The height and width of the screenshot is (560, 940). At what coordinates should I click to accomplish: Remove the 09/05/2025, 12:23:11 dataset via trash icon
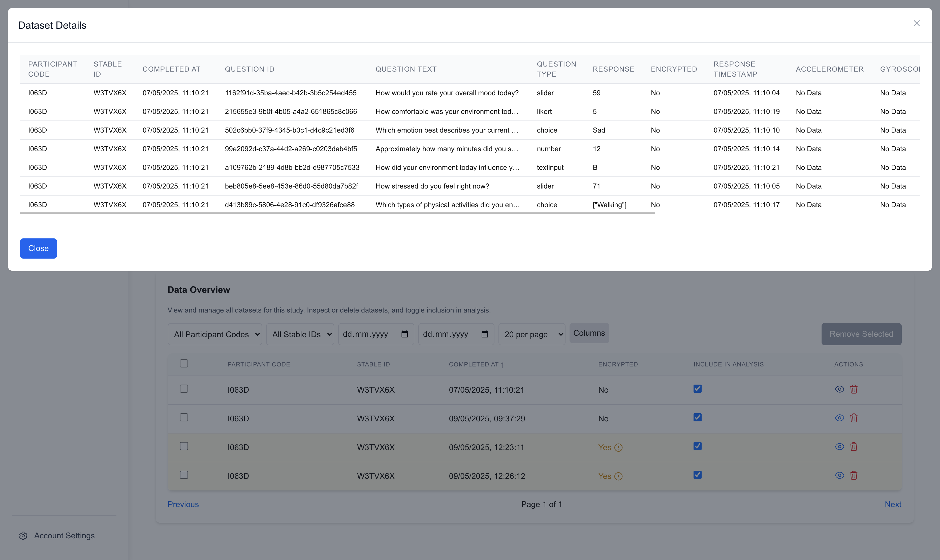pos(854,446)
